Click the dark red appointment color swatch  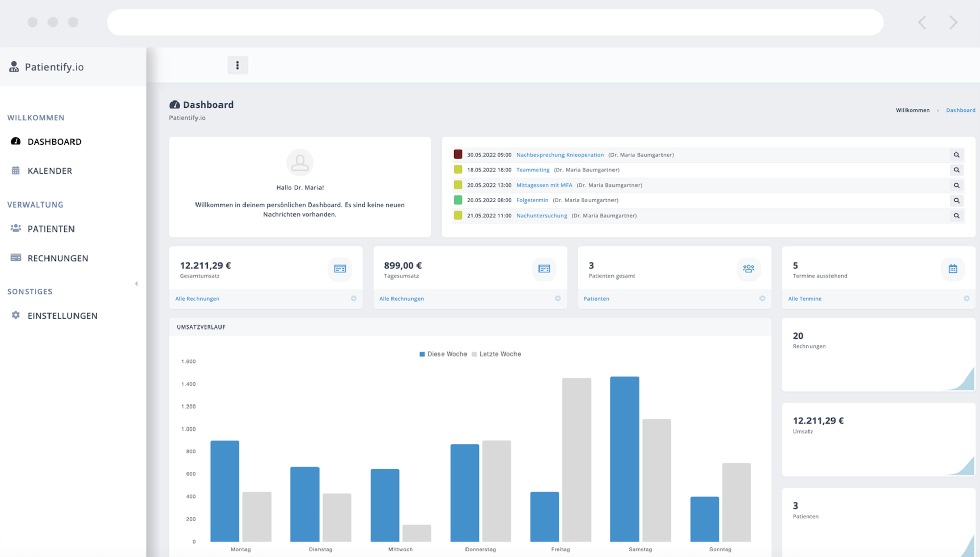458,154
